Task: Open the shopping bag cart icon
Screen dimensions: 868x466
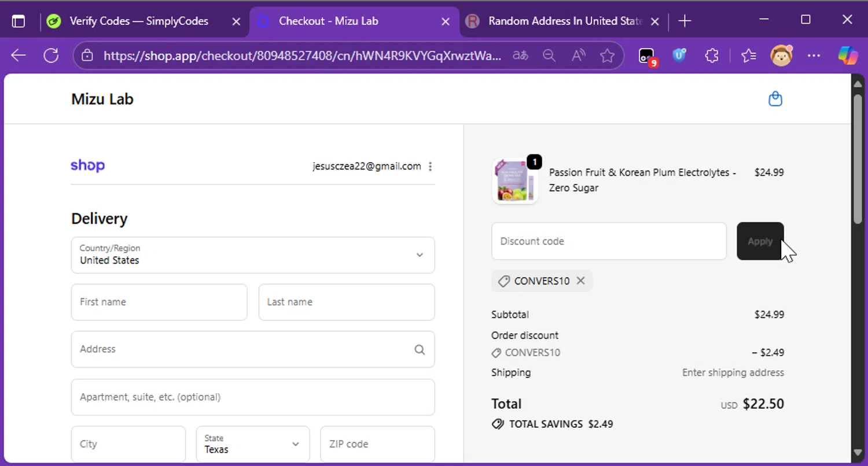Action: 775,99
